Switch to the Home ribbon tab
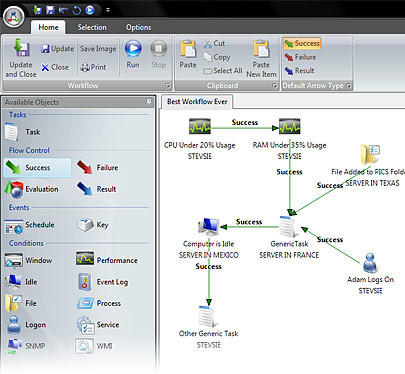The height and width of the screenshot is (374, 405). [x=48, y=27]
